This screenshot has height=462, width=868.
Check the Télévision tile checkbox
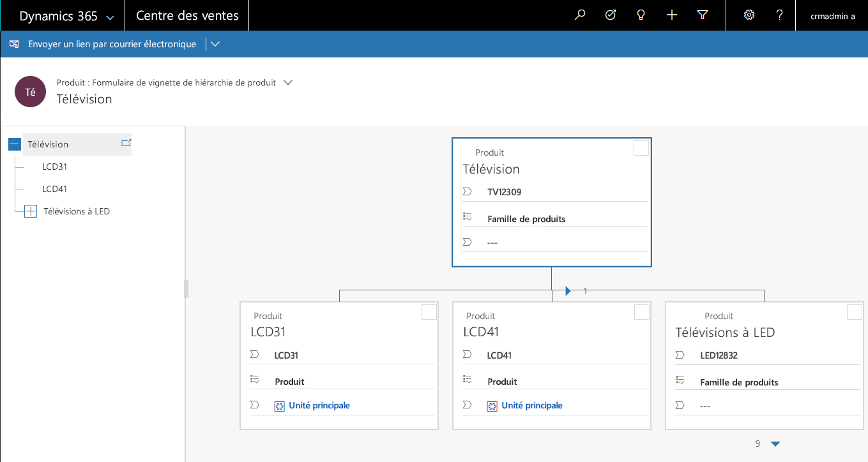[x=641, y=149]
